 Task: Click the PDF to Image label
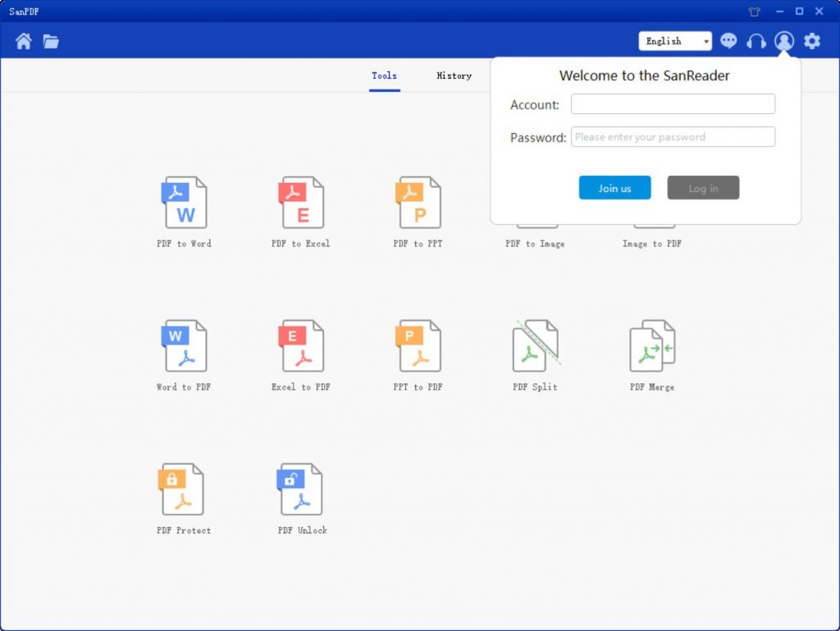[535, 244]
